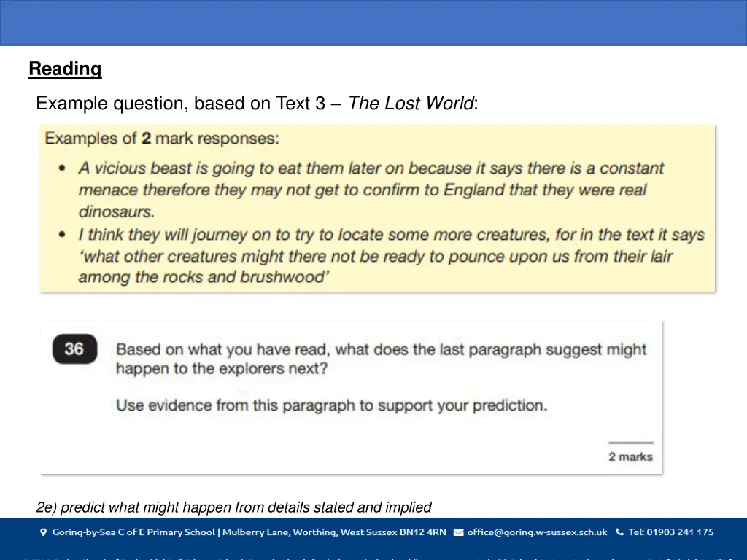Click the underlined Reading heading
Image resolution: width=747 pixels, height=560 pixels.
[65, 69]
